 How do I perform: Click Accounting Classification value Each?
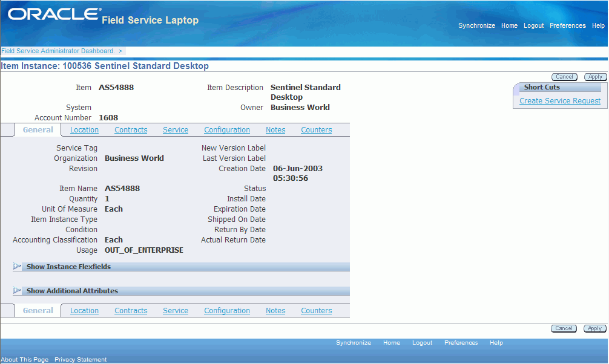113,240
